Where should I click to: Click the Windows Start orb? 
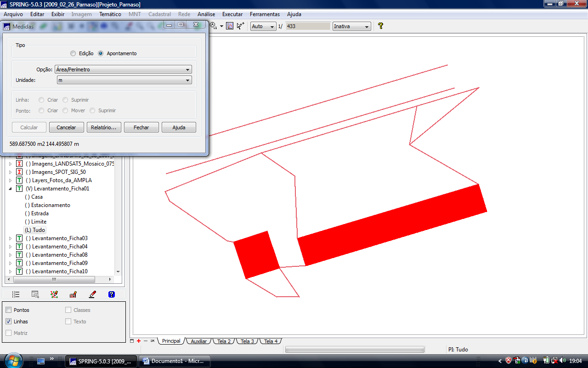pos(13,360)
